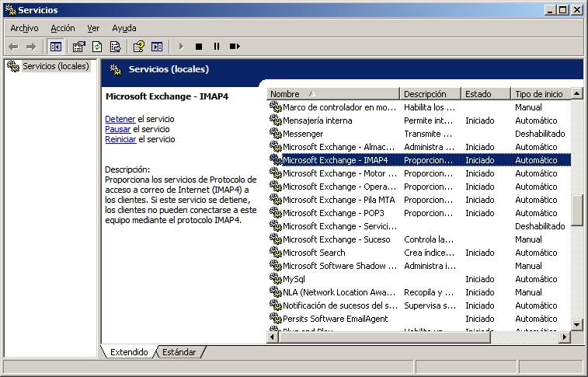Click the Refresh toolbar icon
Viewport: 588px width, 377px height.
pos(97,47)
